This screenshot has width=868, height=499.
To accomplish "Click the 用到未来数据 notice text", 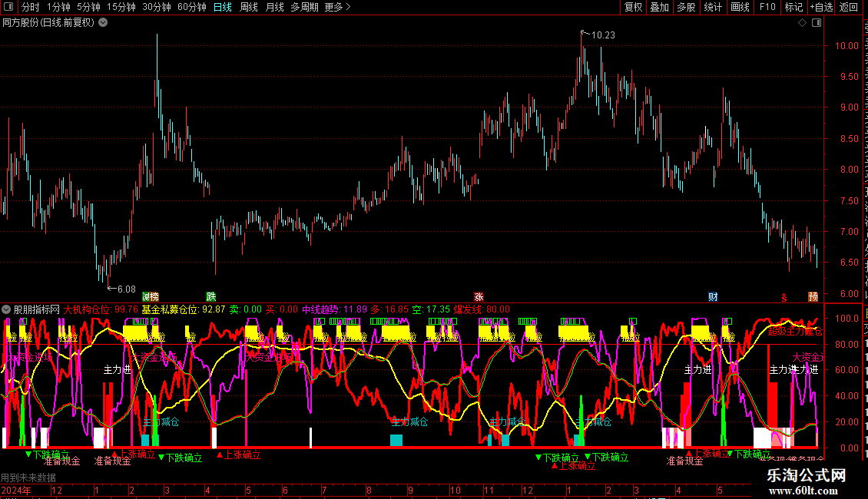I will 28,478.
